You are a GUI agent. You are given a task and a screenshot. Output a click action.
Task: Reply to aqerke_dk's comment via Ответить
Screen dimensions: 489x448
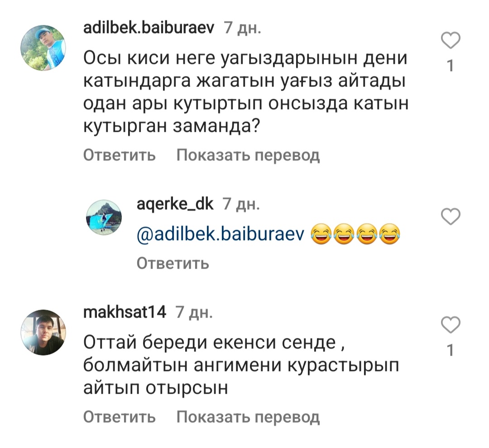tap(173, 263)
